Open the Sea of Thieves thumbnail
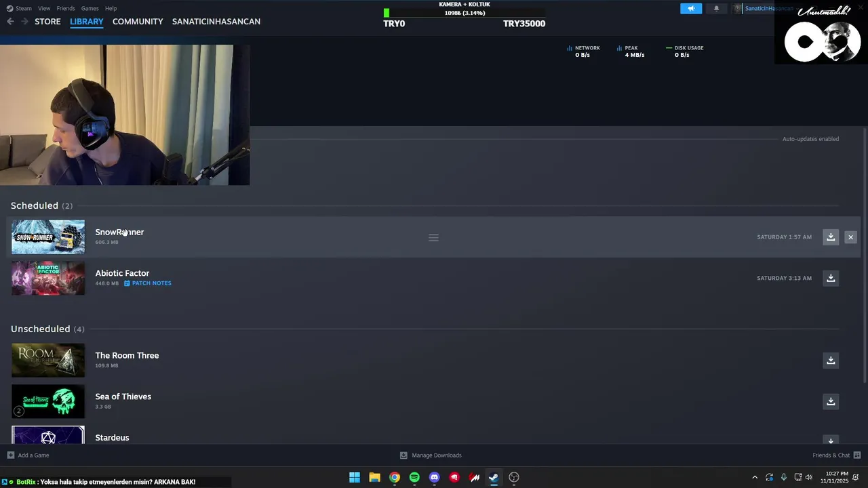Image resolution: width=868 pixels, height=488 pixels. [48, 401]
